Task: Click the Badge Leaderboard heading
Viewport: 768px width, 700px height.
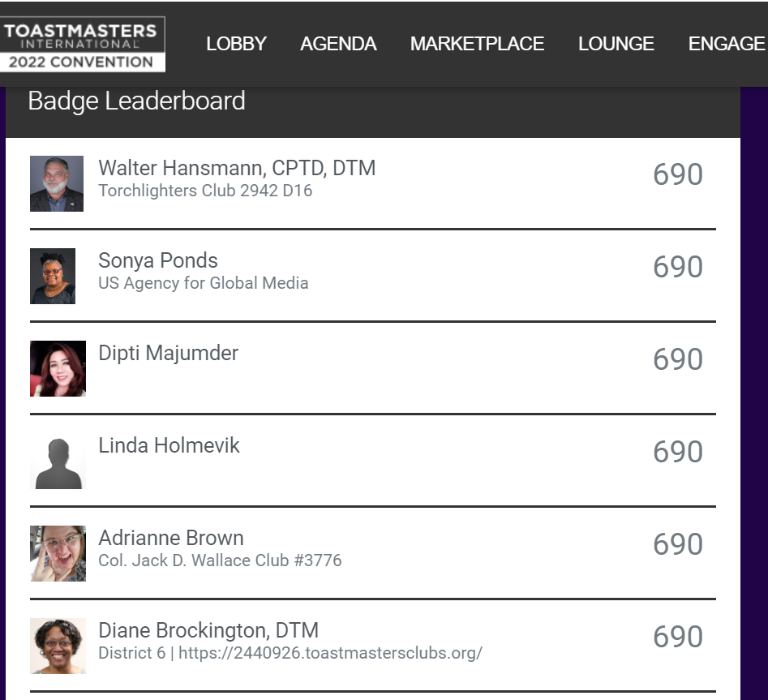Action: click(136, 101)
